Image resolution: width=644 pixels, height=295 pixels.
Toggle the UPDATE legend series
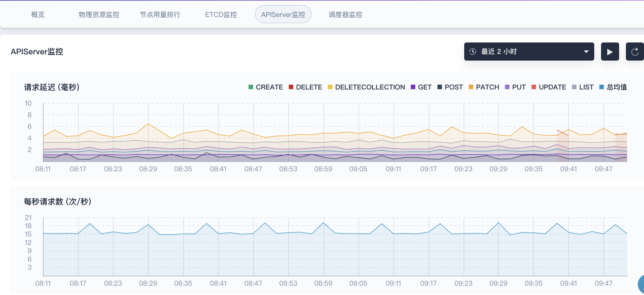[549, 87]
